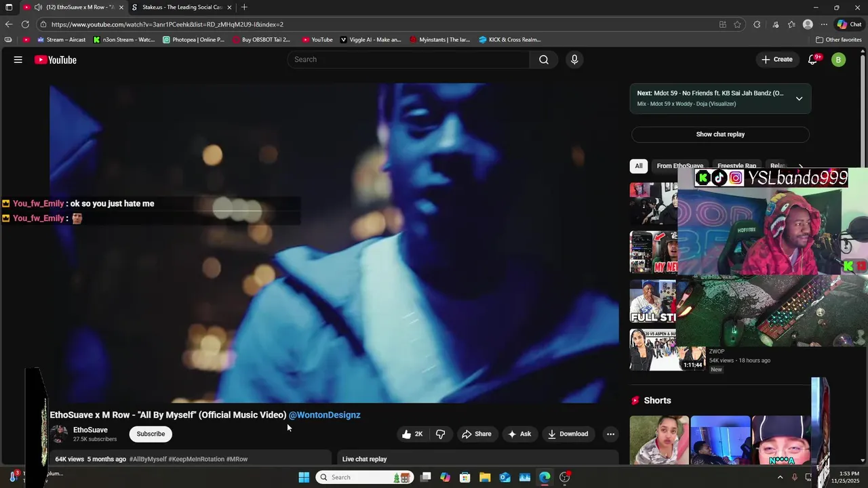Viewport: 868px width, 488px height.
Task: Click the video player area
Action: (334, 243)
